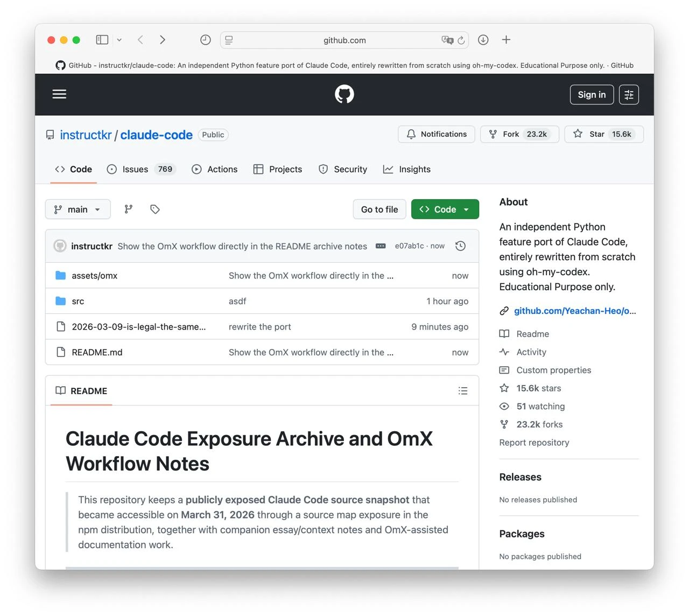Image resolution: width=689 pixels, height=616 pixels.
Task: Click the Sign in button
Action: (x=592, y=95)
